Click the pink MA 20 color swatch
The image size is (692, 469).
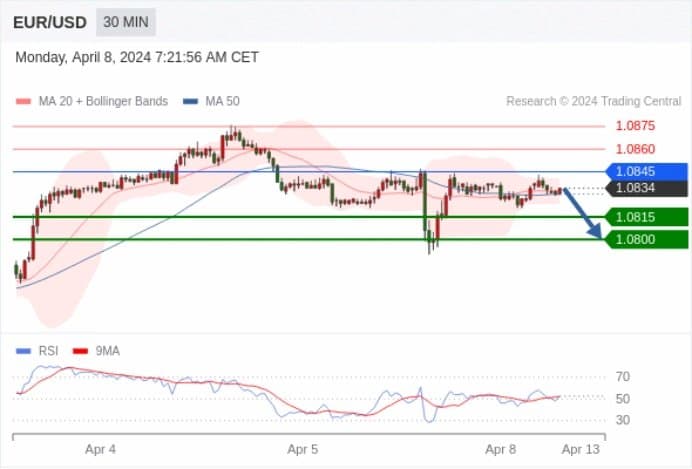point(23,101)
